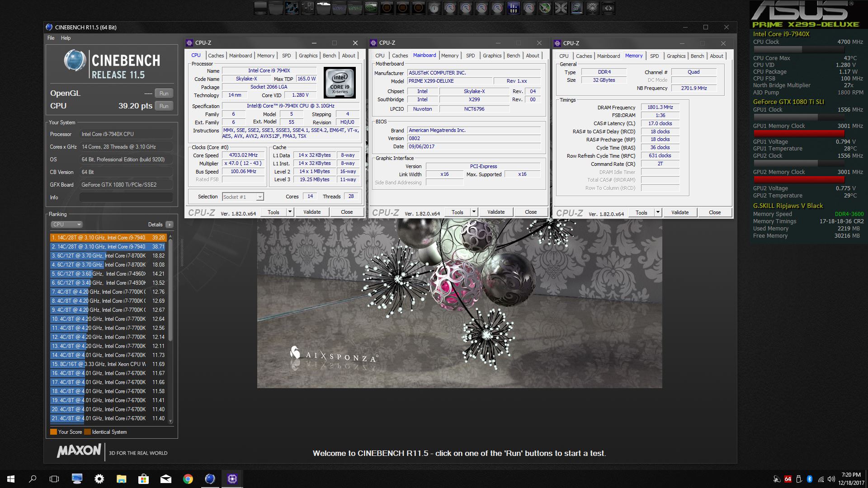Click Validate in Memory CPU-Z window
868x488 pixels.
[680, 212]
